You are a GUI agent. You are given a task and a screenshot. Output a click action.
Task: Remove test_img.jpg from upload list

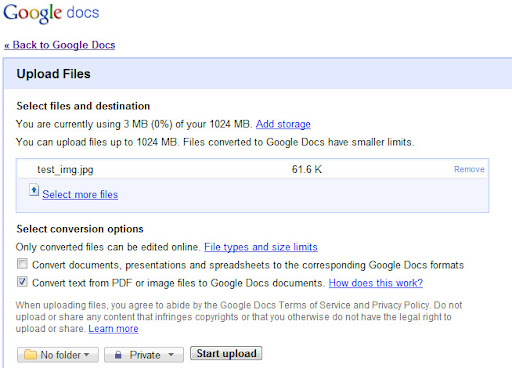pyautogui.click(x=469, y=169)
